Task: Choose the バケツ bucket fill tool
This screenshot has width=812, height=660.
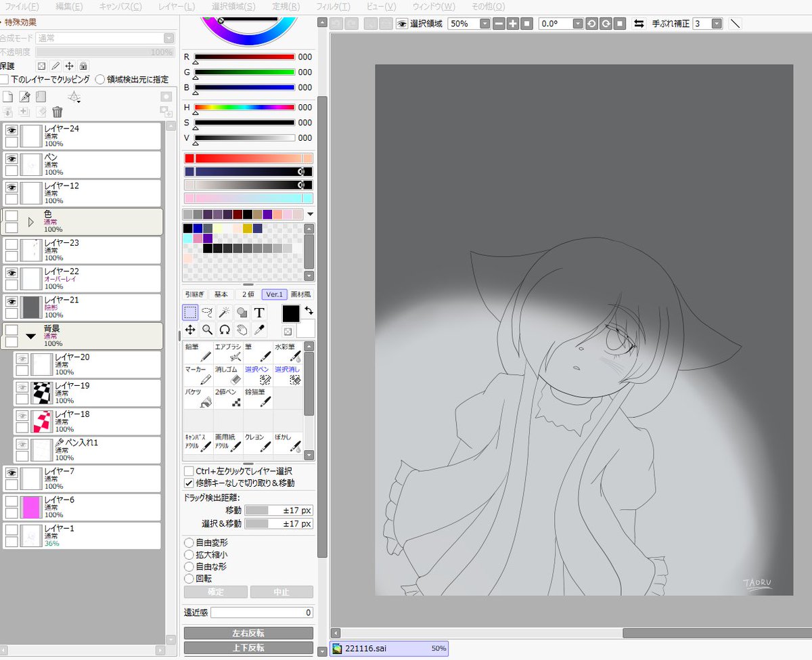Action: point(198,398)
